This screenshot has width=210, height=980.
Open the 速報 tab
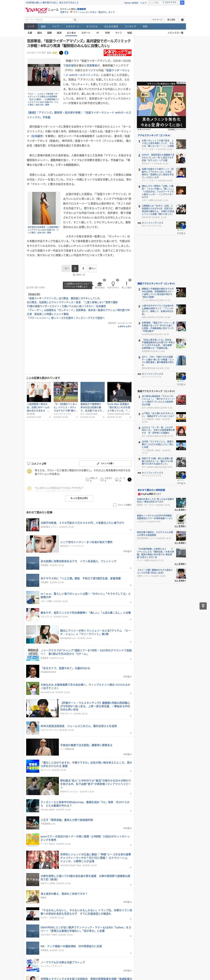pyautogui.click(x=43, y=27)
